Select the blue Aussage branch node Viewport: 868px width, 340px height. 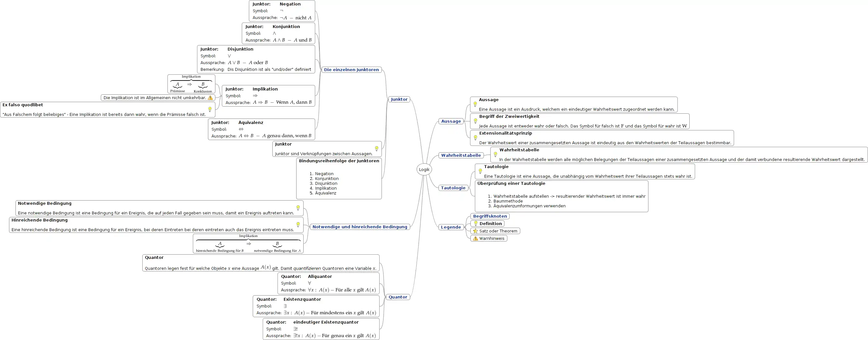[x=451, y=121]
